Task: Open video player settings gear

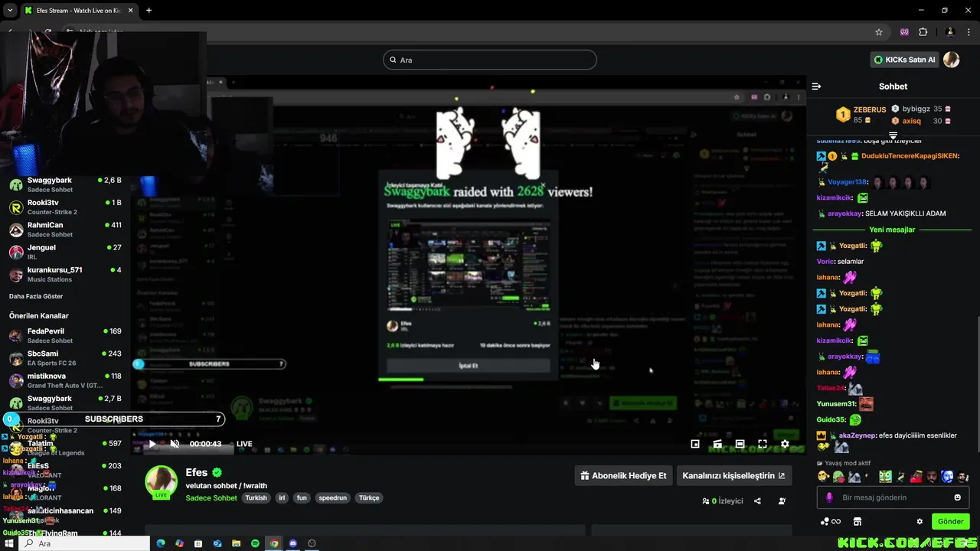Action: pyautogui.click(x=785, y=444)
